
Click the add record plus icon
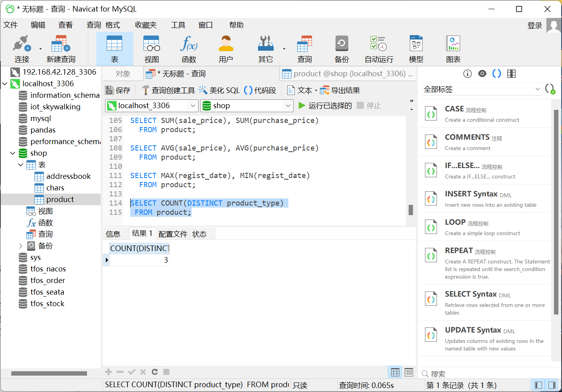tap(108, 372)
